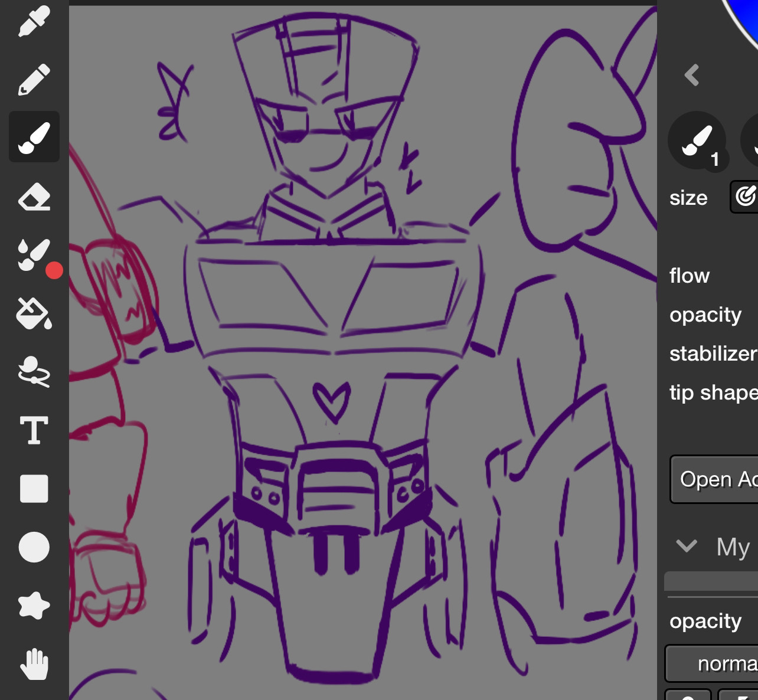
Task: Click the Open Ac... button
Action: pos(714,479)
